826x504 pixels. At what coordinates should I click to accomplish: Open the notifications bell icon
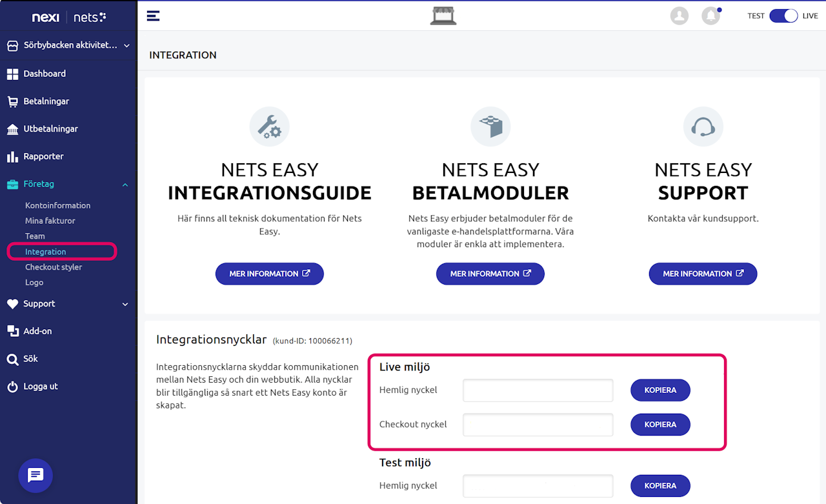coord(710,15)
